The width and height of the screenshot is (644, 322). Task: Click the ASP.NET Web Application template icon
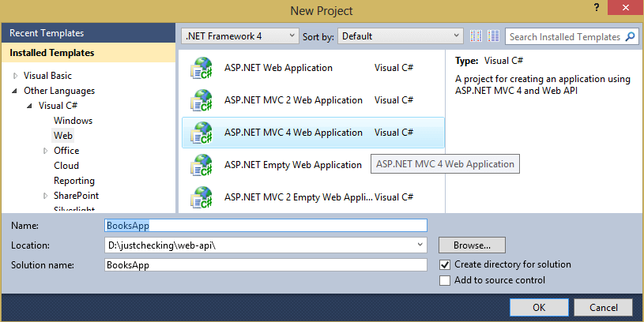tap(201, 69)
